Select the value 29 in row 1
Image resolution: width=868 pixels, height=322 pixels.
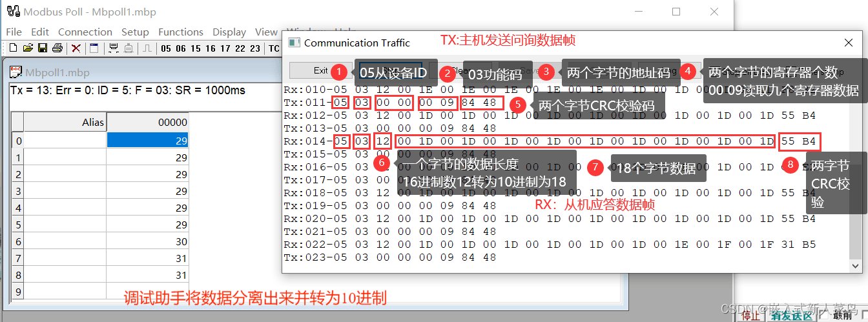[148, 157]
